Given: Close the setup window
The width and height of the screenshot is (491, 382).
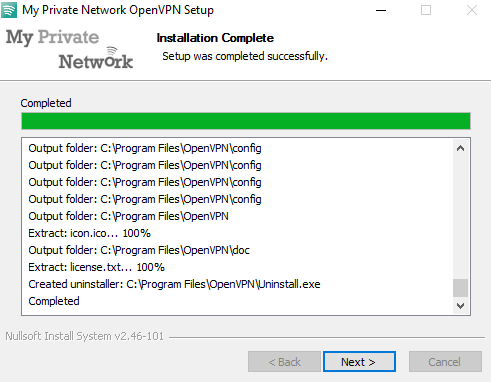Looking at the screenshot, I should click(472, 10).
